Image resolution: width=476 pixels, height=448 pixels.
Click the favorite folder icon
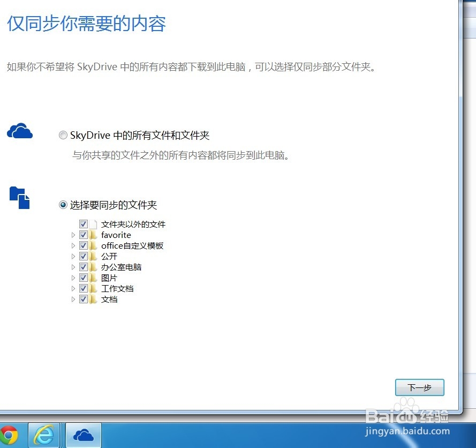click(x=93, y=235)
